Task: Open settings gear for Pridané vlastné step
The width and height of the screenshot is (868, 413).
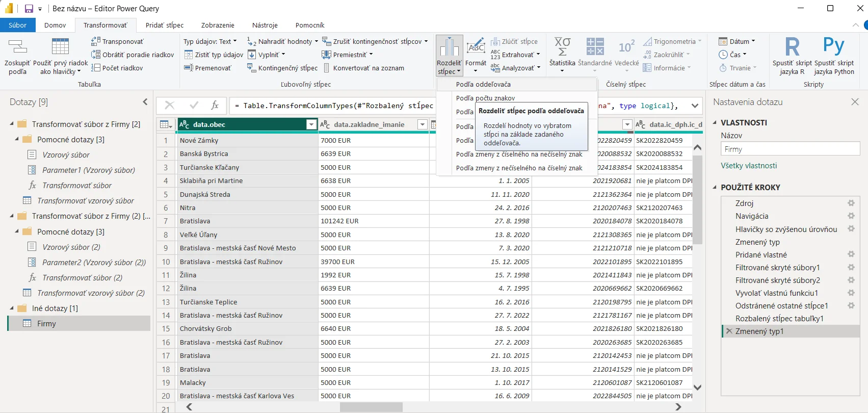Action: coord(851,254)
